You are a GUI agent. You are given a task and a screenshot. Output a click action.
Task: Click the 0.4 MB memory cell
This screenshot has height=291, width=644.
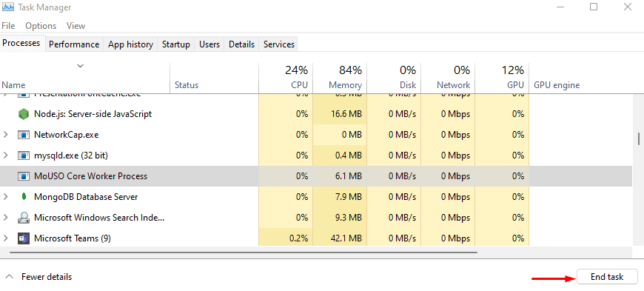pyautogui.click(x=340, y=155)
